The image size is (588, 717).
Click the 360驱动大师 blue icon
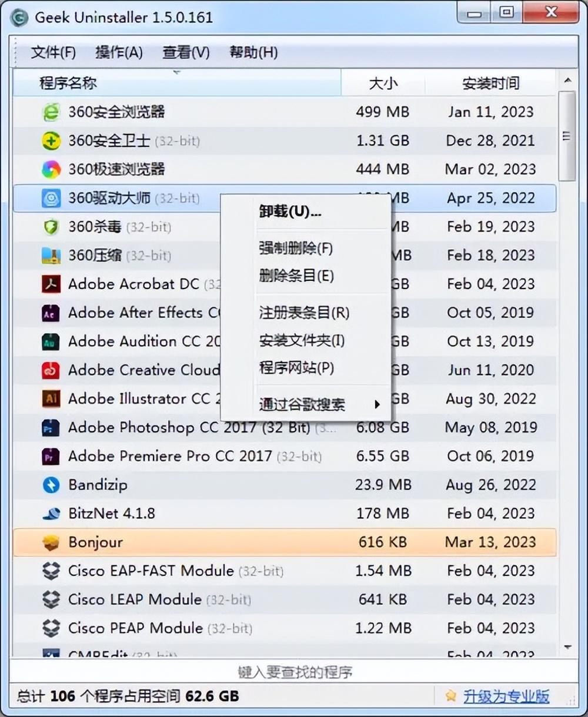point(51,198)
